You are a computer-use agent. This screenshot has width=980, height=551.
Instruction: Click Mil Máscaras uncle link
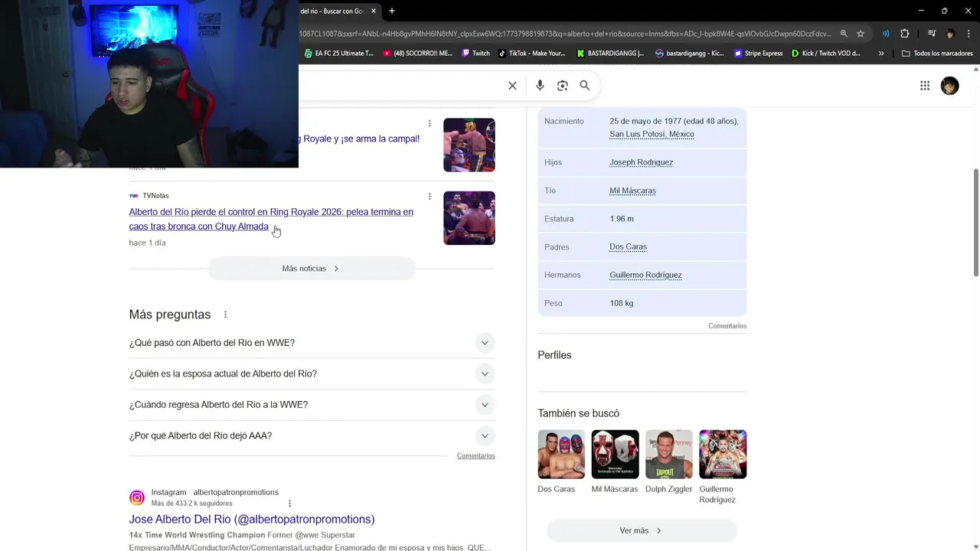pyautogui.click(x=632, y=191)
